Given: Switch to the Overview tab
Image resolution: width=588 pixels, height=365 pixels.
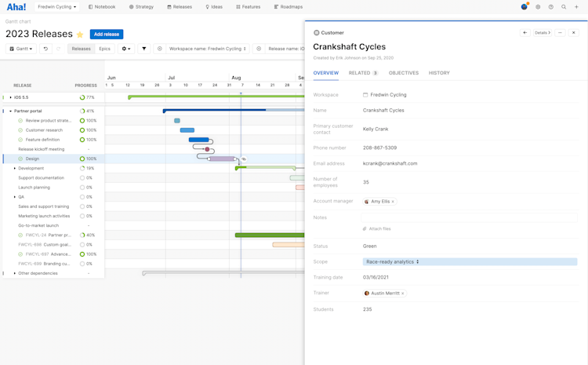Looking at the screenshot, I should tap(326, 73).
